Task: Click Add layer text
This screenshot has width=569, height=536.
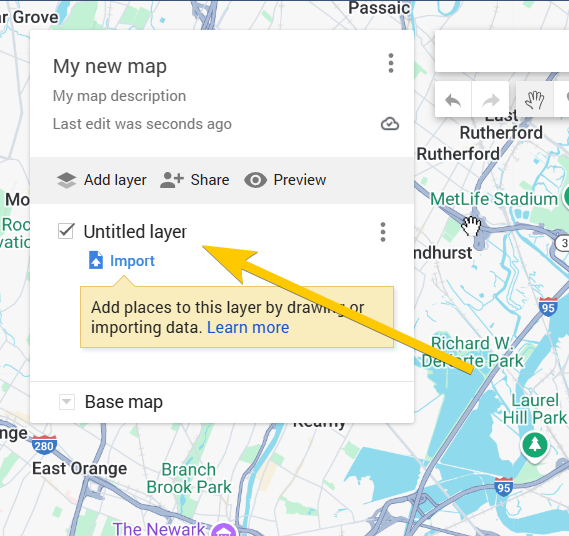Action: click(115, 180)
